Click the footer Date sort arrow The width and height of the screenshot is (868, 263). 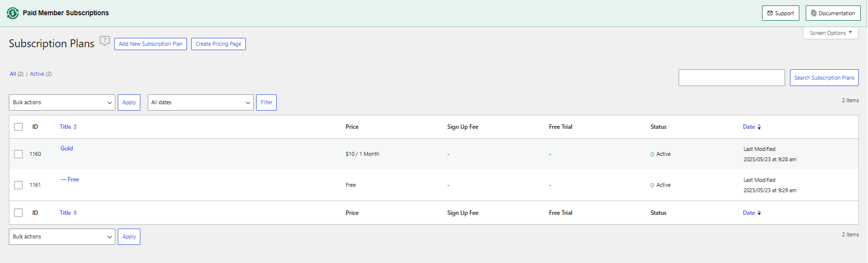(x=759, y=213)
